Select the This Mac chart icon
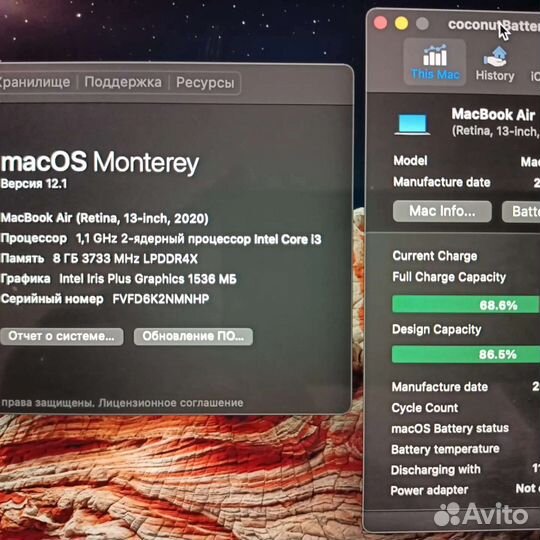Screen dimensions: 540x540 click(435, 55)
